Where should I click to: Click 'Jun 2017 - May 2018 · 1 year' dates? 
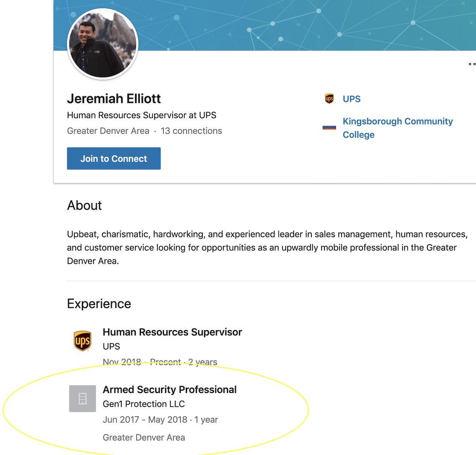tap(160, 420)
